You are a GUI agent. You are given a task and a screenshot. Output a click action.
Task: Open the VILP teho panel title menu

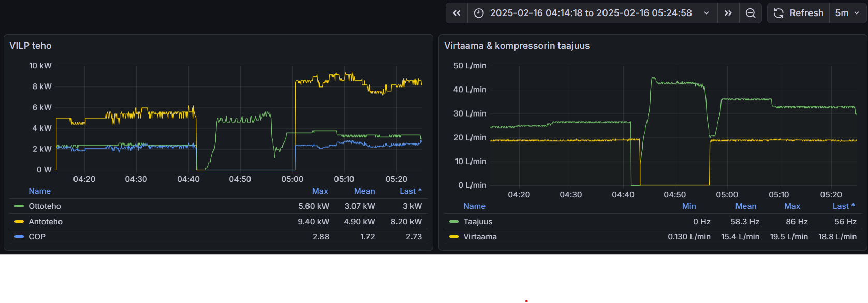(31, 46)
